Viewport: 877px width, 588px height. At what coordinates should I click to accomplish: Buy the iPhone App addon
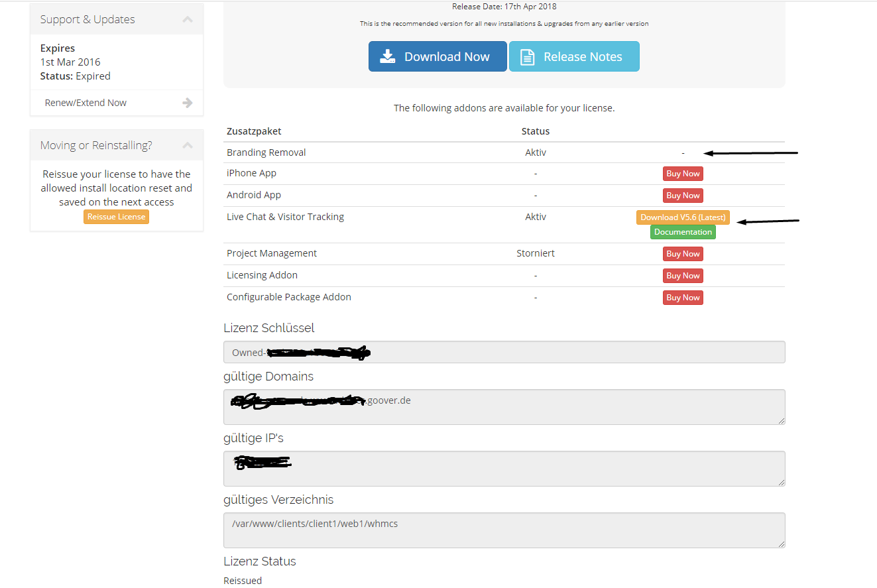click(x=683, y=174)
